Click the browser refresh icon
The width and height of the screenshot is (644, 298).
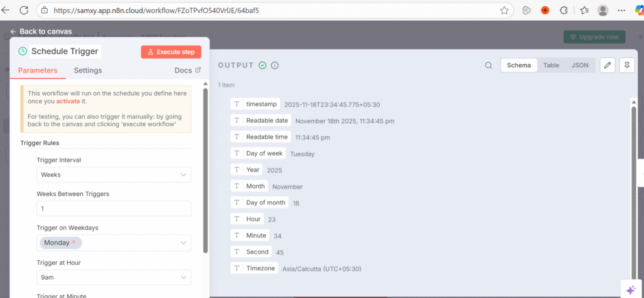(24, 10)
